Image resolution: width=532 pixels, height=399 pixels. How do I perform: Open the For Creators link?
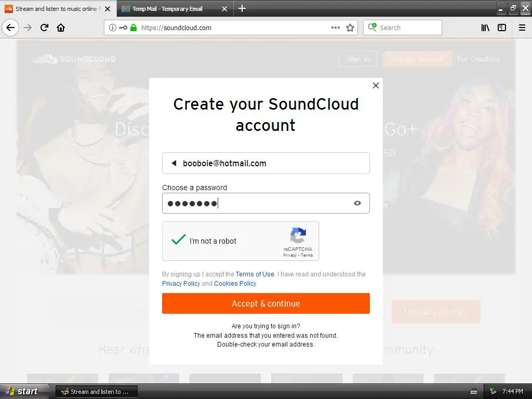(478, 59)
